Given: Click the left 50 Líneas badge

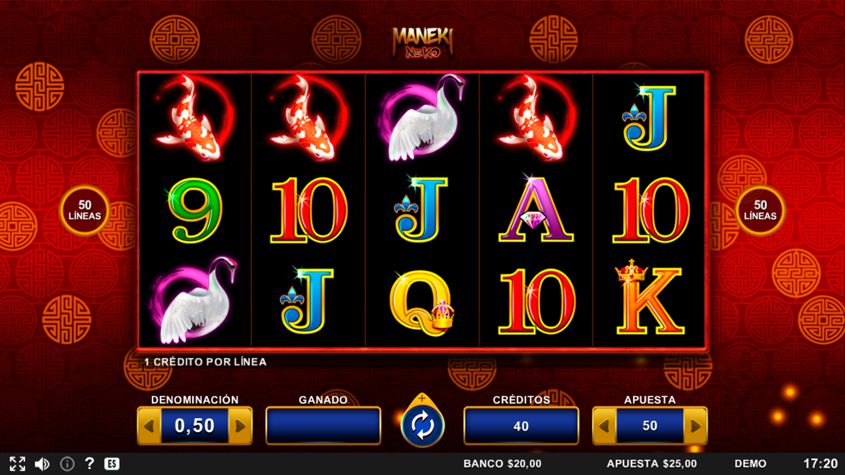Looking at the screenshot, I should pos(85,210).
